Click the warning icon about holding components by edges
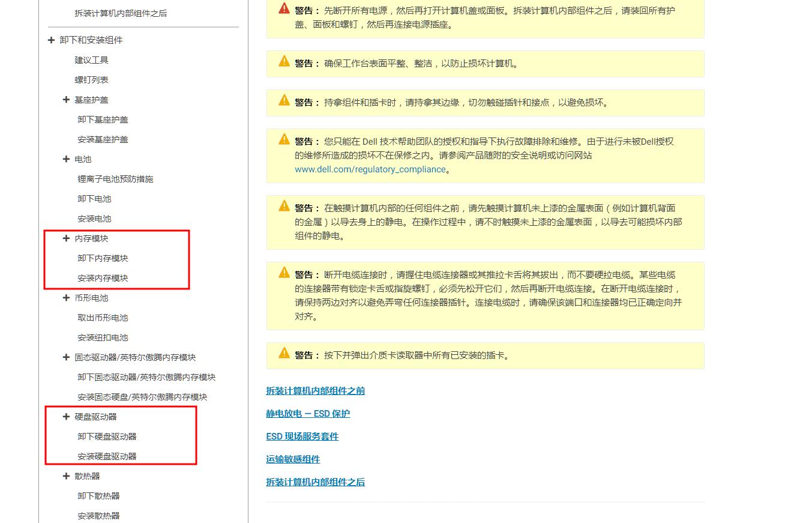 [283, 100]
